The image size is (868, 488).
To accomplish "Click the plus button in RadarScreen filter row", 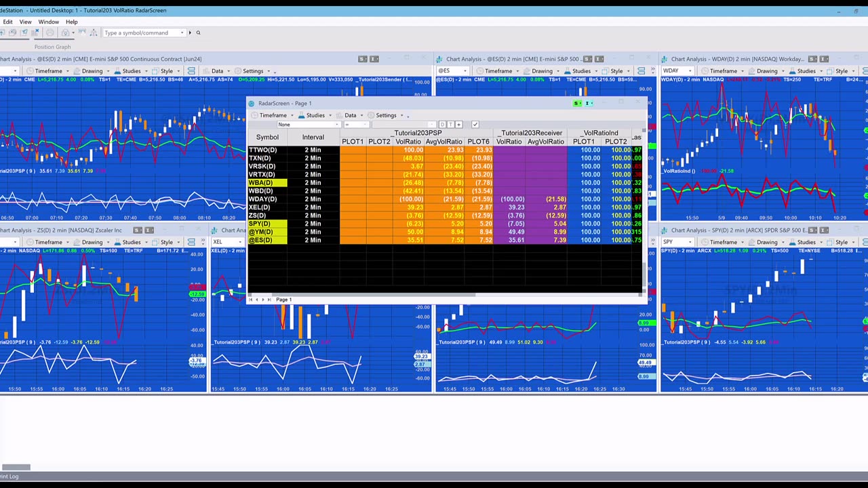I will tap(459, 125).
